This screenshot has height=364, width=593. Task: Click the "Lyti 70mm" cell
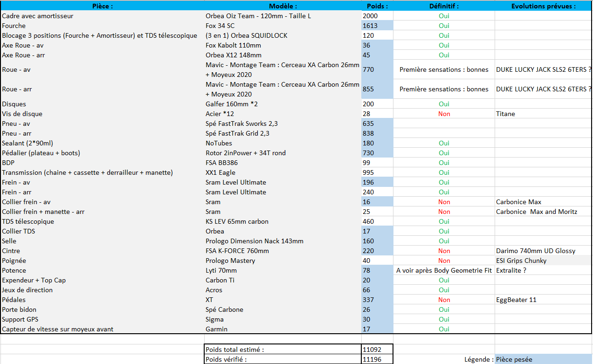point(283,270)
